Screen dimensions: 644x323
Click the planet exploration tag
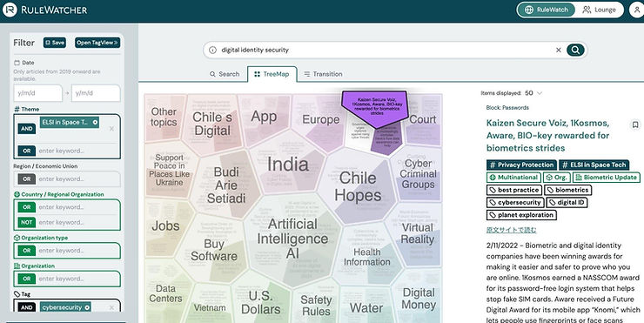coord(521,215)
